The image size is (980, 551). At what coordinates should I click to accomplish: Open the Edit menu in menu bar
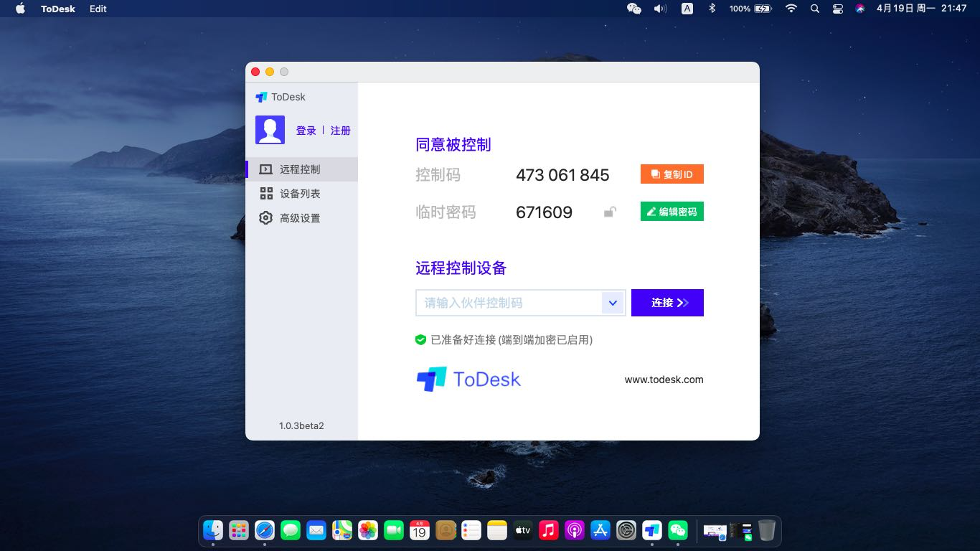point(98,9)
